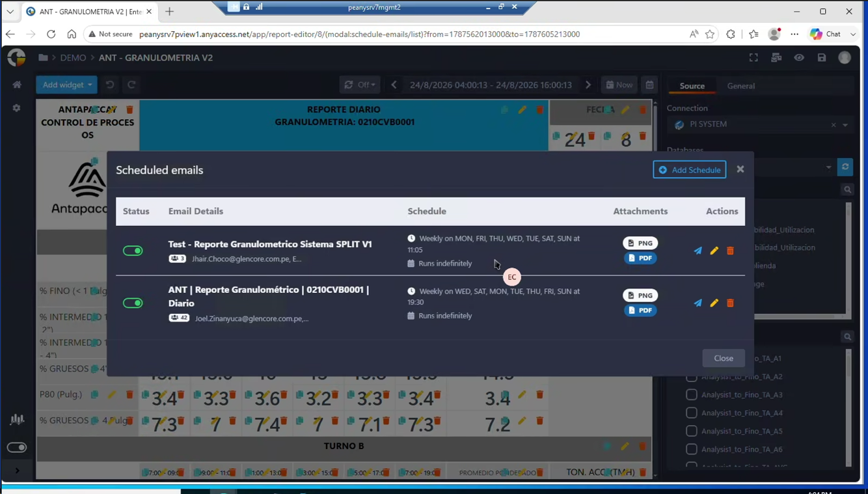This screenshot has height=494, width=868.
Task: Open the browser extensions menu
Action: 731,34
